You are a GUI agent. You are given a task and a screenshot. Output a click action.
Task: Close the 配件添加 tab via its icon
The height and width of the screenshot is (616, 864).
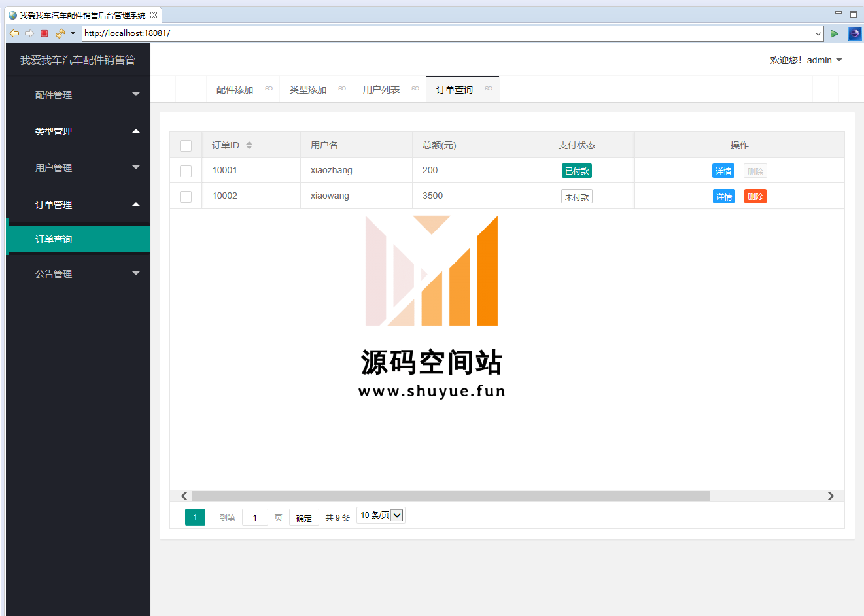[x=269, y=89]
